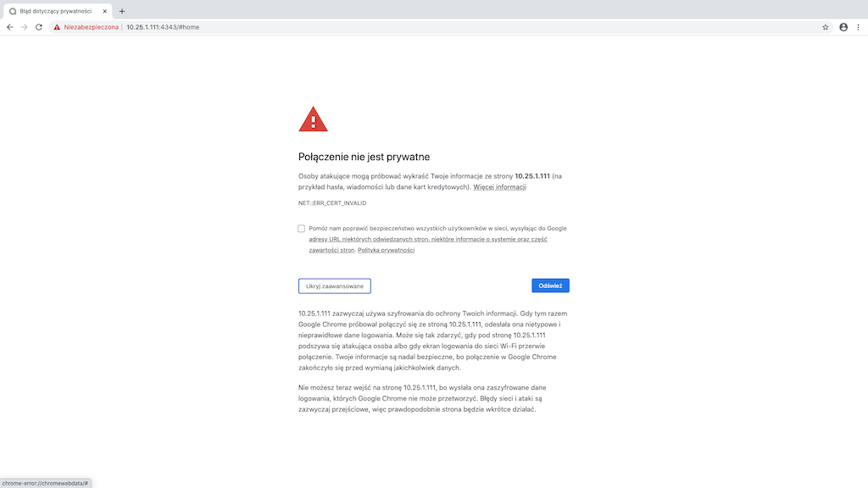This screenshot has width=868, height=488.
Task: Click the large red warning triangle
Action: pyautogui.click(x=313, y=119)
